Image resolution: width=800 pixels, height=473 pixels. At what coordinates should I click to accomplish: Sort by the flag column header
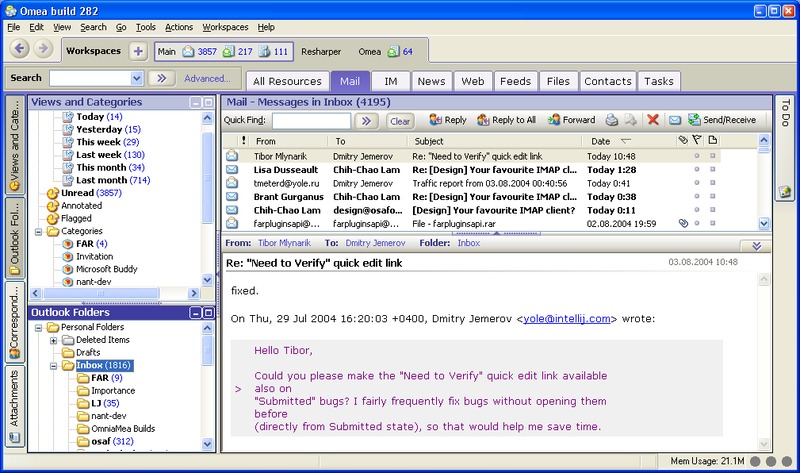[697, 140]
